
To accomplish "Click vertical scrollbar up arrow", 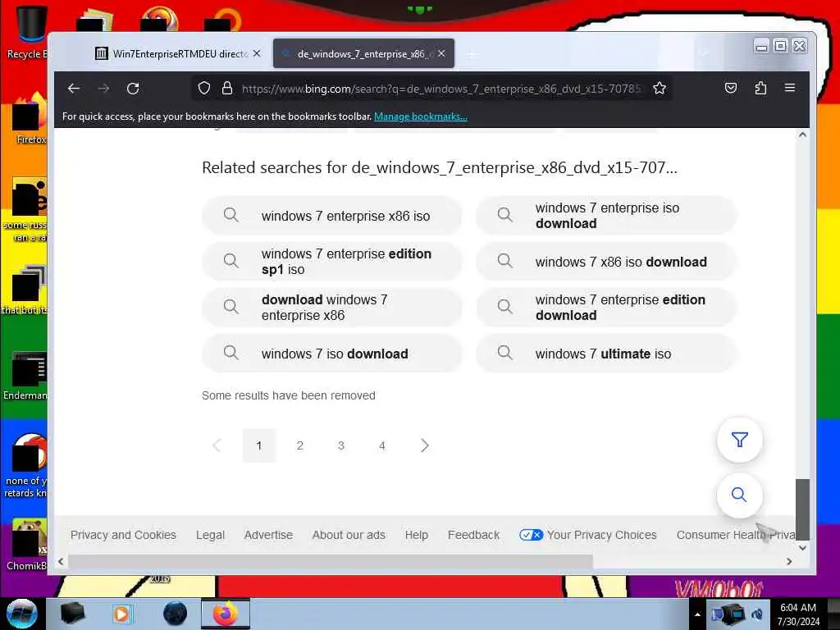I will 802,135.
